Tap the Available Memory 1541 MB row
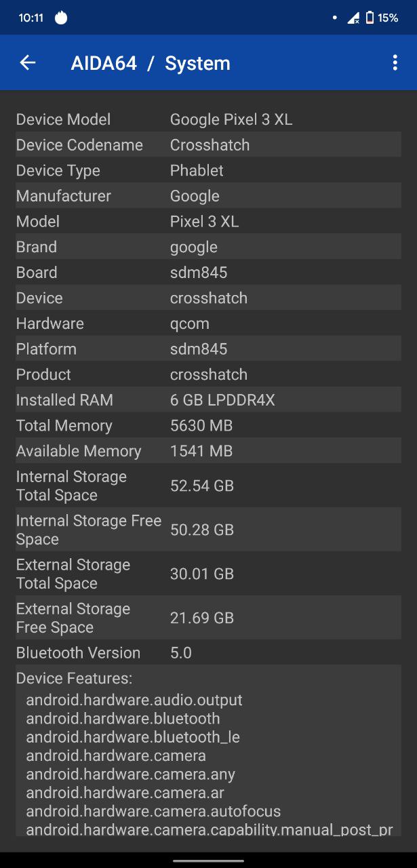The width and height of the screenshot is (417, 868). pyautogui.click(x=208, y=451)
